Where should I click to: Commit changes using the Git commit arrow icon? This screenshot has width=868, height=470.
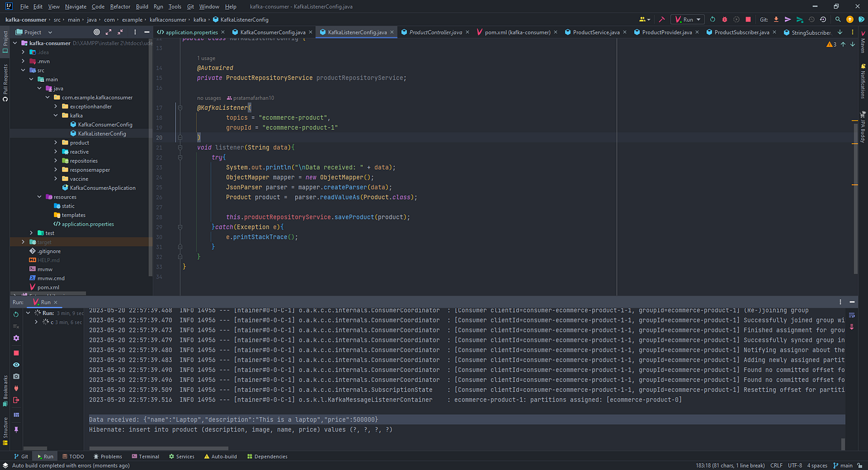[789, 20]
